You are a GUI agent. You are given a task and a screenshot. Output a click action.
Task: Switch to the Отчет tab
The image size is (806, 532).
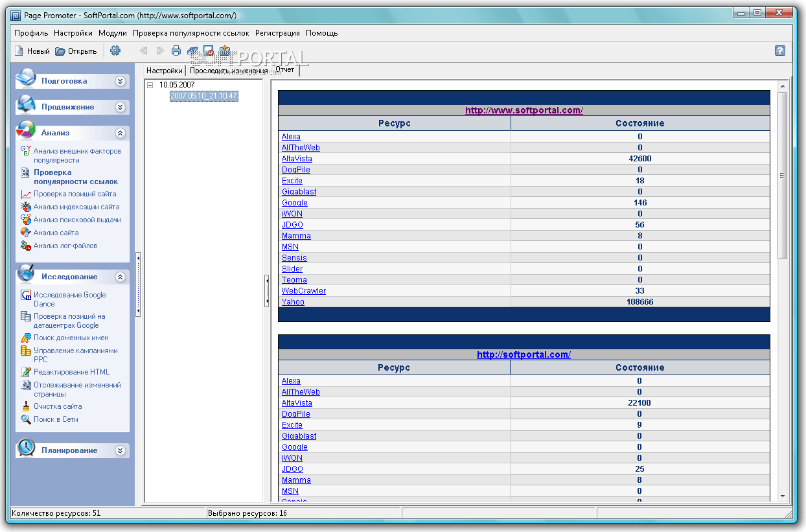pyautogui.click(x=285, y=69)
